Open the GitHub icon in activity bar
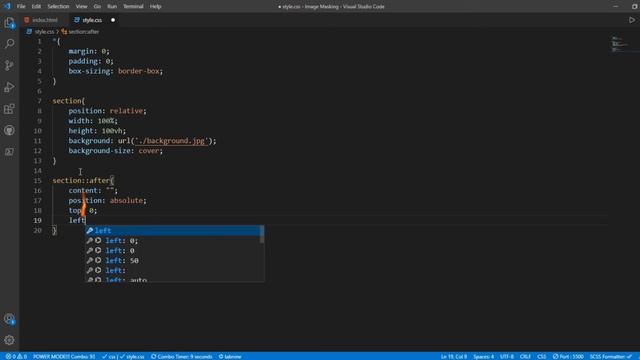The width and height of the screenshot is (640, 360). tap(9, 130)
